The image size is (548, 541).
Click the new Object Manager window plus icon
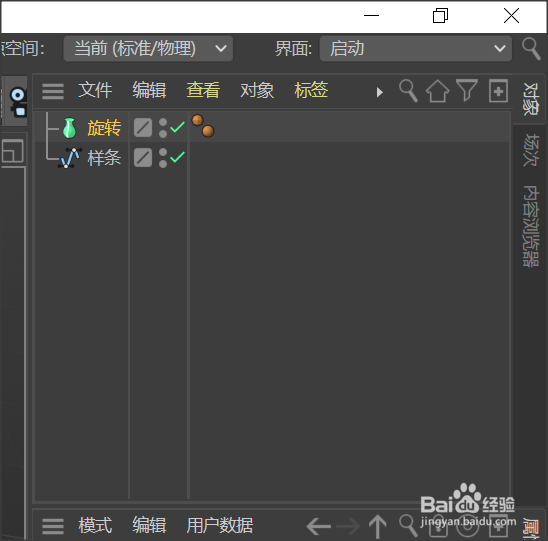click(x=498, y=91)
